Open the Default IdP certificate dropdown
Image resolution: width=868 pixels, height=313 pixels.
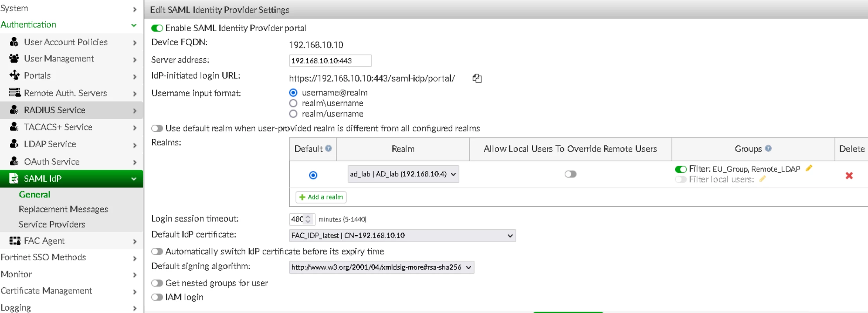point(402,236)
